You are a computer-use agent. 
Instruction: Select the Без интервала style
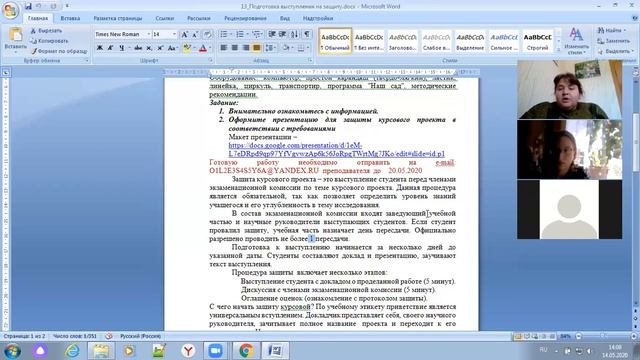click(369, 41)
